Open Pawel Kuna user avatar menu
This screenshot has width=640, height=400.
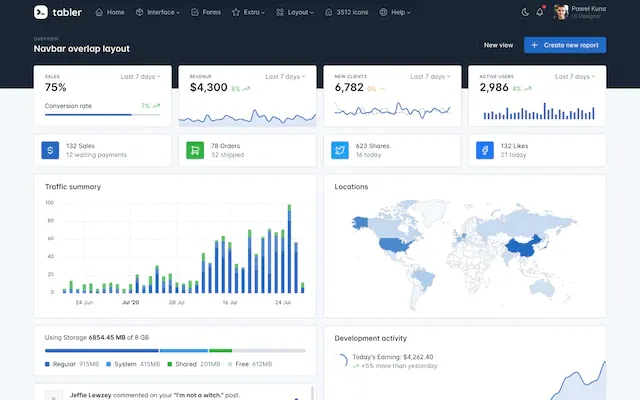(561, 12)
